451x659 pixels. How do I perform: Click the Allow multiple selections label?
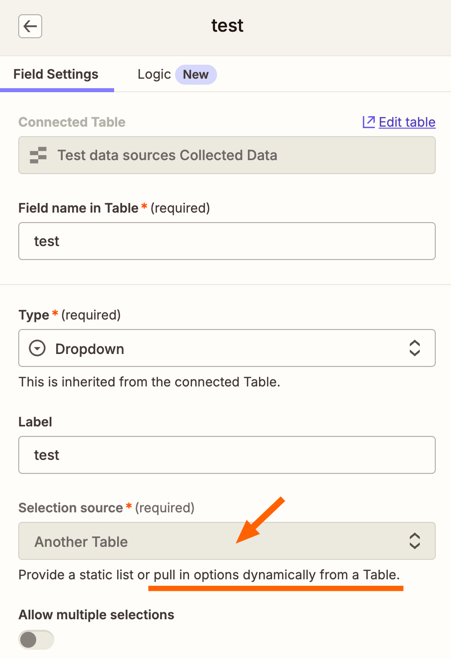point(96,614)
